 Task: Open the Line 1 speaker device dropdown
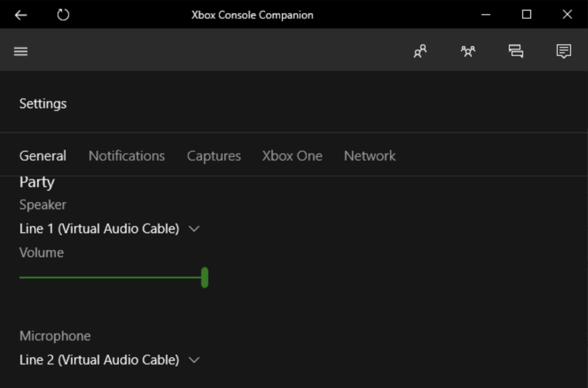click(109, 228)
